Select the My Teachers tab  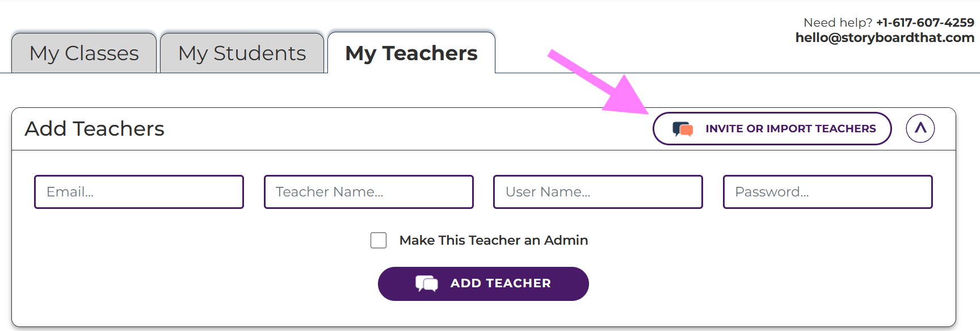[411, 53]
